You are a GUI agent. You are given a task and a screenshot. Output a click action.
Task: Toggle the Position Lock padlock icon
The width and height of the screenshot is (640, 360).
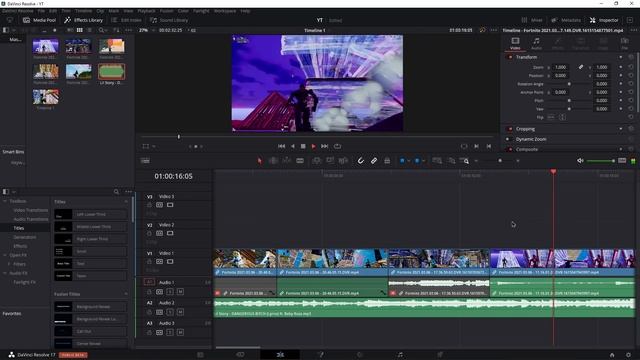(387, 161)
